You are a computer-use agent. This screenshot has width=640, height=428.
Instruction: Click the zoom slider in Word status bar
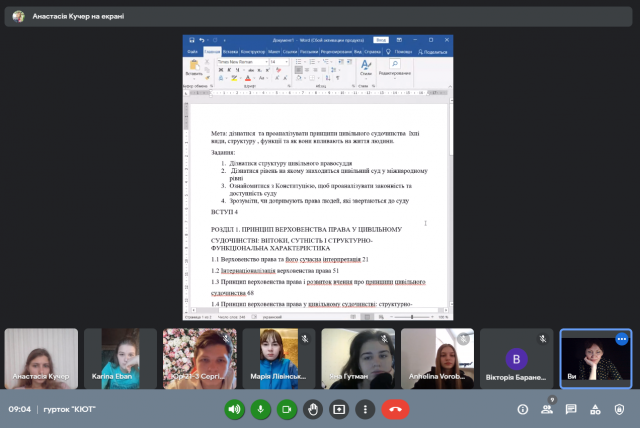[x=411, y=317]
